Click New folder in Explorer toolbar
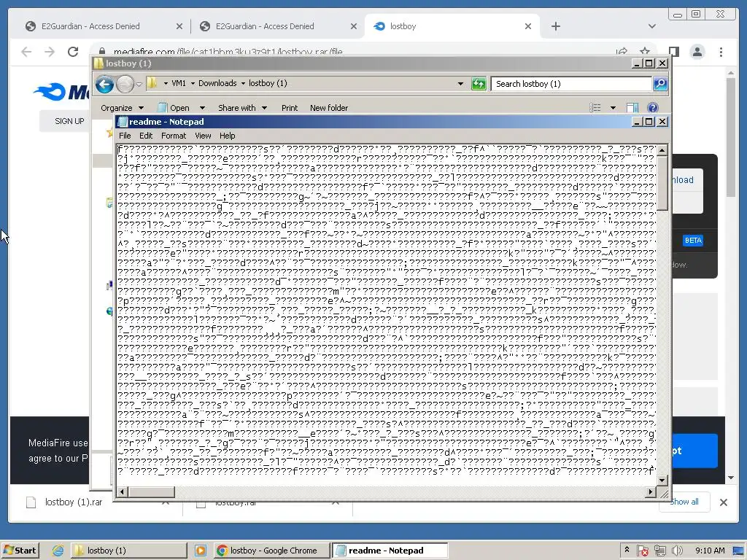 pos(329,108)
